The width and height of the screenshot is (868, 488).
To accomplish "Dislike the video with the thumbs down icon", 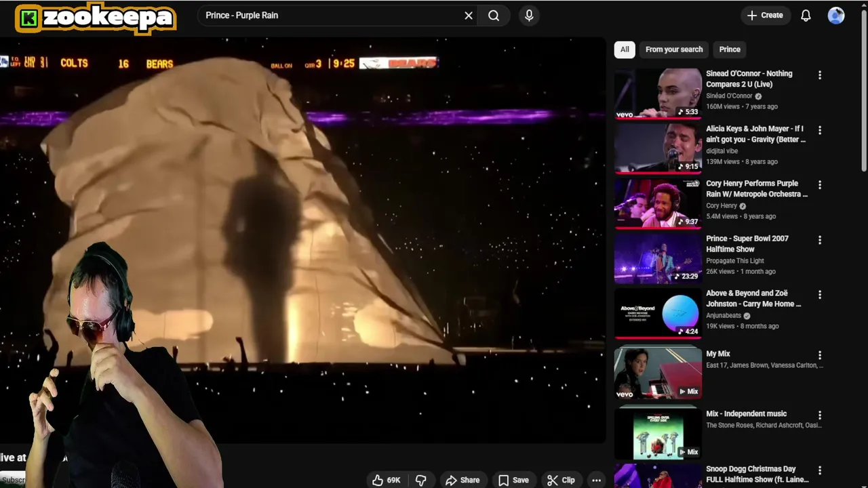I will (420, 480).
